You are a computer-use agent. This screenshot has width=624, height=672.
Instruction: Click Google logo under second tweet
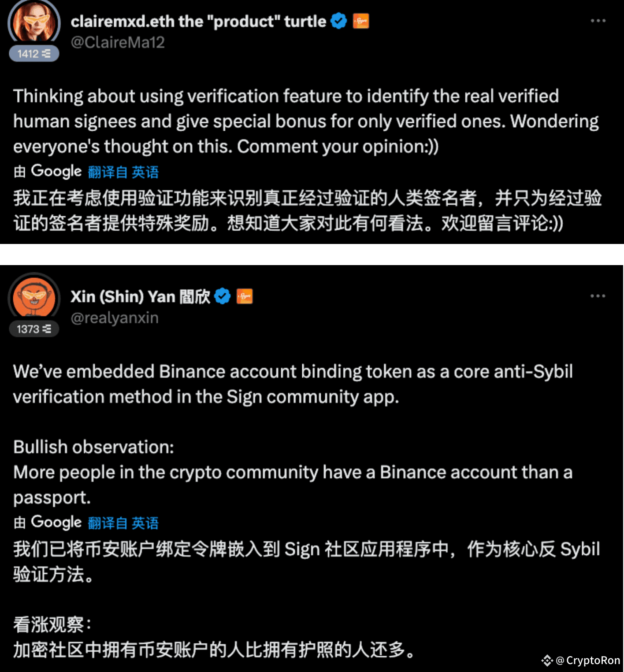56,522
